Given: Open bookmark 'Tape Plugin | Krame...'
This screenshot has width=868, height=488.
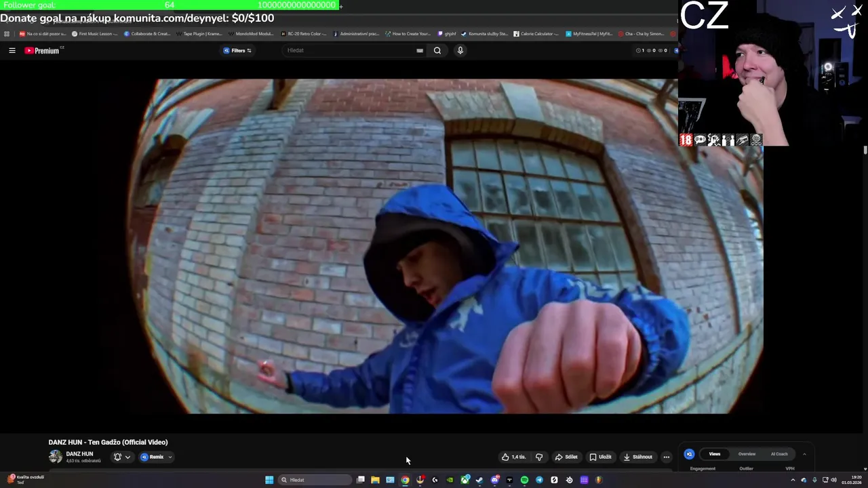Looking at the screenshot, I should pos(199,33).
